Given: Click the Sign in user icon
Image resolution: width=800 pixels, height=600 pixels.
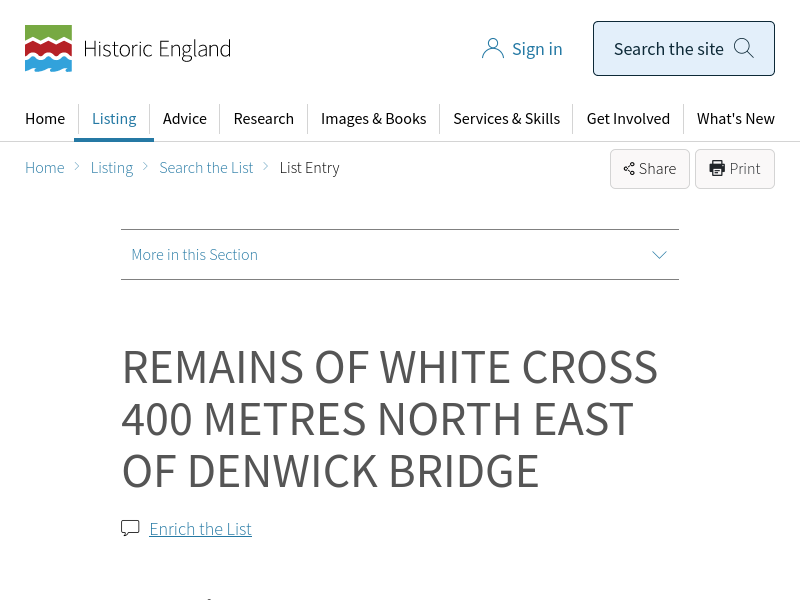Looking at the screenshot, I should click(492, 49).
